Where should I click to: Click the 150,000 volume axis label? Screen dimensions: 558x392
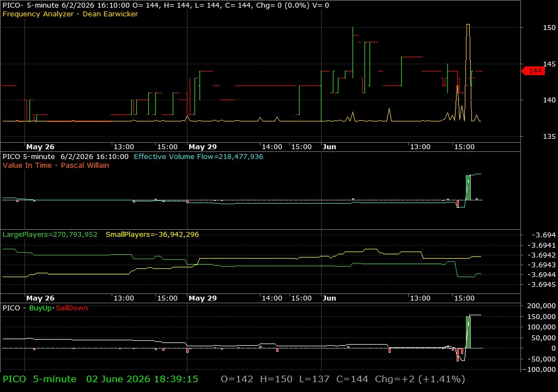click(541, 316)
